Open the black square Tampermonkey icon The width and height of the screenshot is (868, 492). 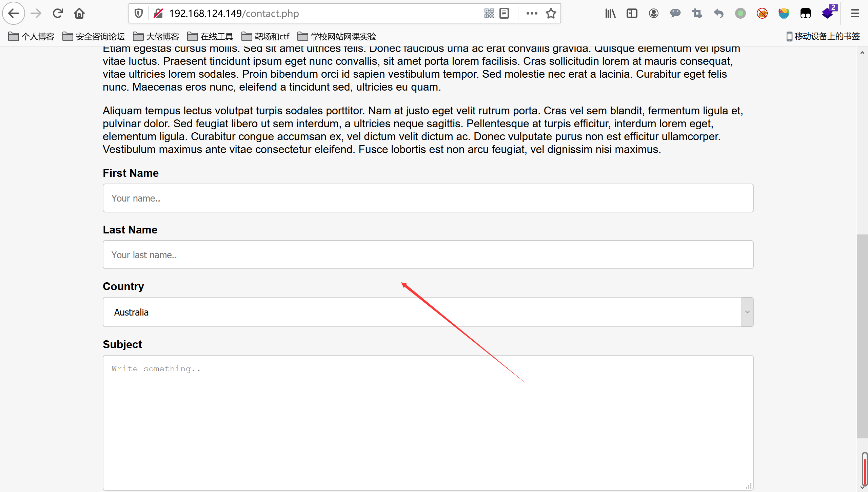point(806,14)
